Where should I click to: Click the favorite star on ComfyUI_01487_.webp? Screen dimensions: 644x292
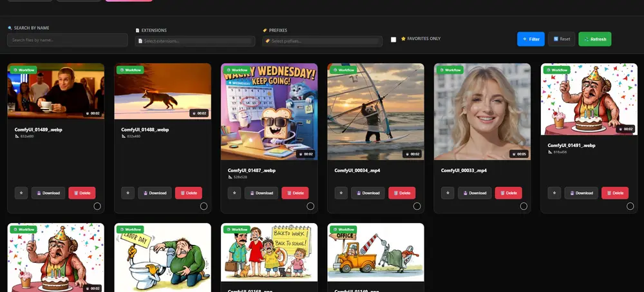click(234, 193)
